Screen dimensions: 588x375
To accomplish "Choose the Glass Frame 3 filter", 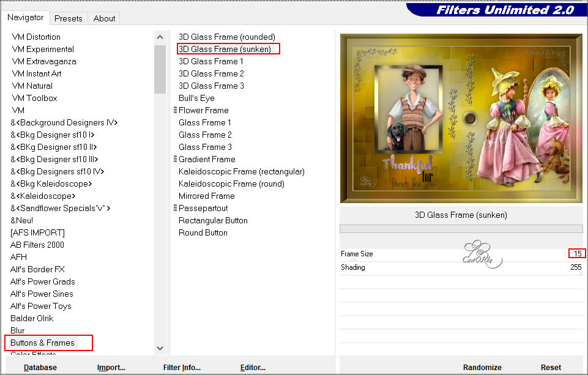I will point(205,147).
